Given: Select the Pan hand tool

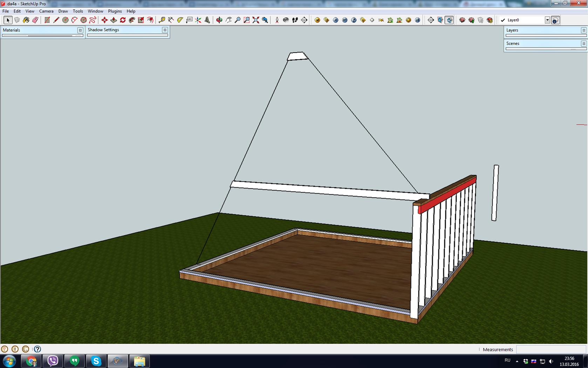Looking at the screenshot, I should 228,20.
